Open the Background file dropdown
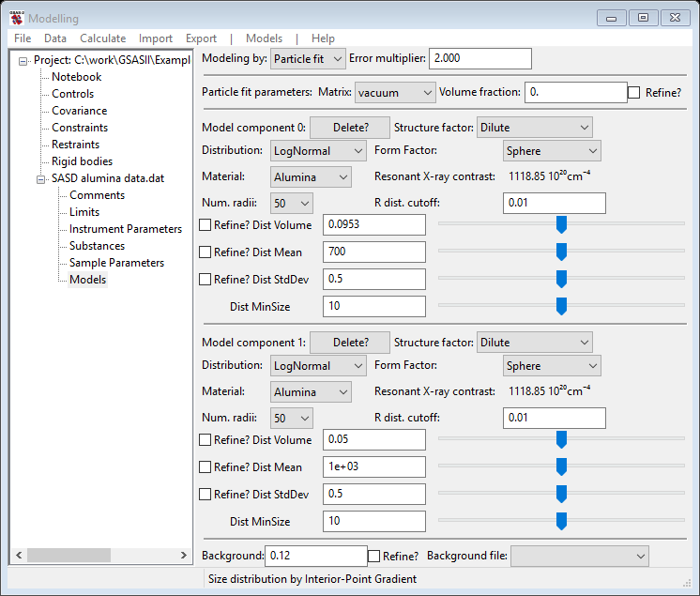Image resolution: width=700 pixels, height=596 pixels. [580, 557]
